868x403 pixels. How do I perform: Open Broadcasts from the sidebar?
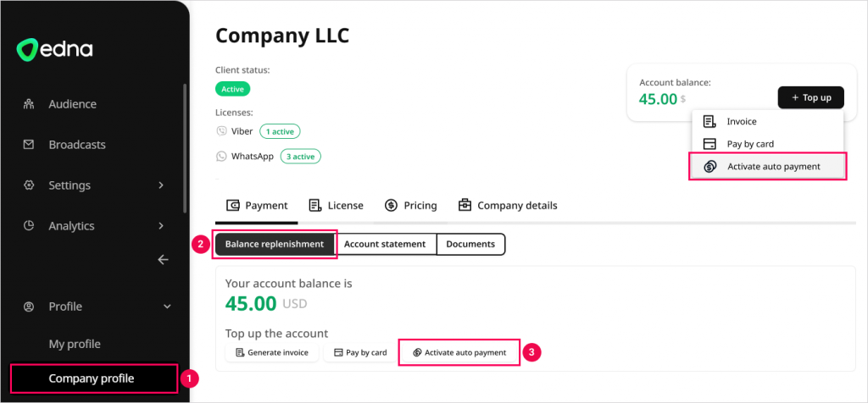pos(76,145)
